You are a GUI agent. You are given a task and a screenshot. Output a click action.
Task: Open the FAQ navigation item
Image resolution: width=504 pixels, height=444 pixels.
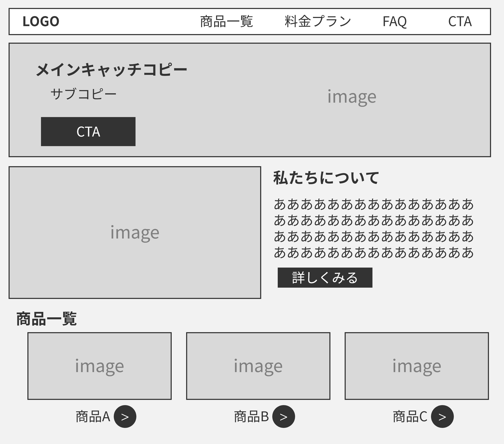394,22
